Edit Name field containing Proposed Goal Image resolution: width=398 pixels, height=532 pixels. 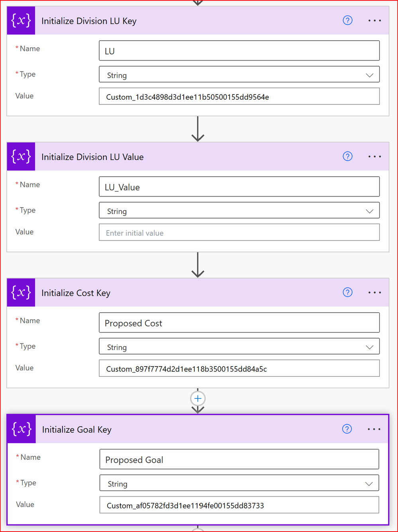point(239,459)
